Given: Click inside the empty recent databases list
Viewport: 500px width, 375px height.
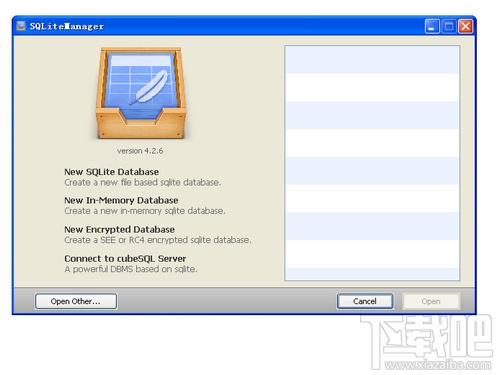Looking at the screenshot, I should tap(372, 163).
